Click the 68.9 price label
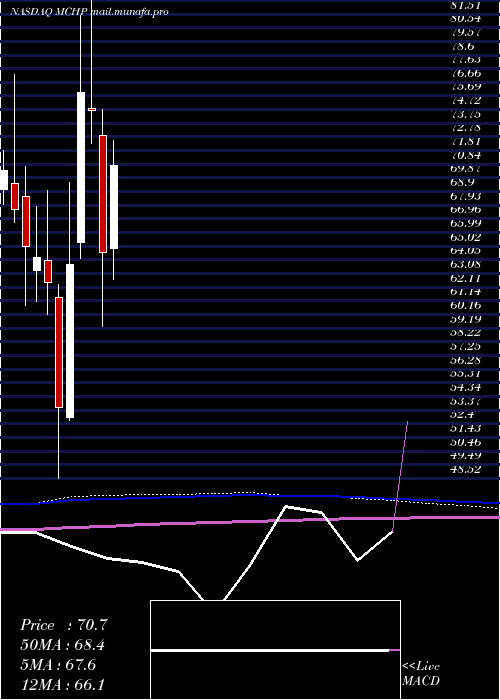The height and width of the screenshot is (700, 500). [462, 182]
